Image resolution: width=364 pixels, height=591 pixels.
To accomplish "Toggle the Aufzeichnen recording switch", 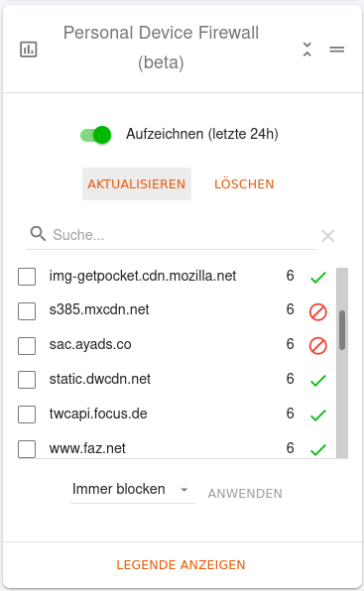I will pos(95,135).
